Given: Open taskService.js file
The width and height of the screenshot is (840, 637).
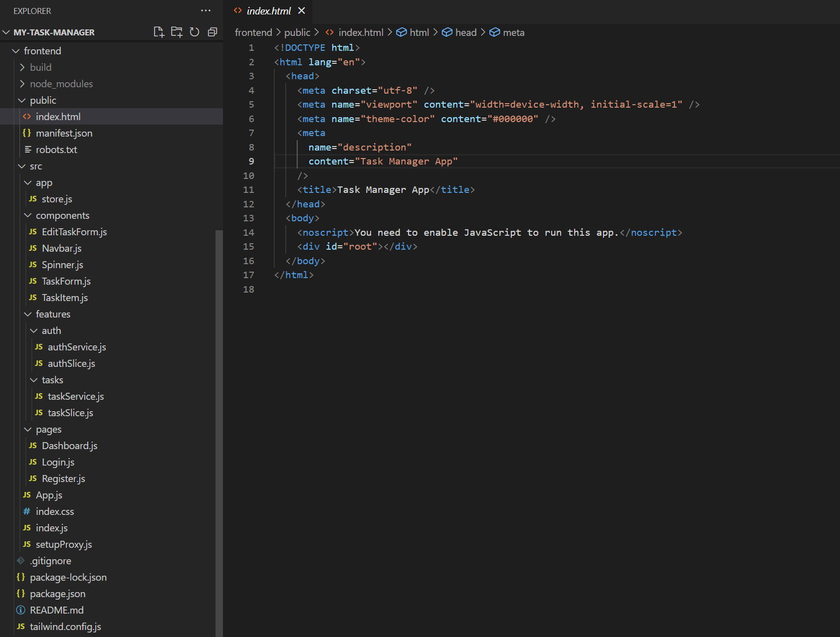Looking at the screenshot, I should [x=111, y=396].
